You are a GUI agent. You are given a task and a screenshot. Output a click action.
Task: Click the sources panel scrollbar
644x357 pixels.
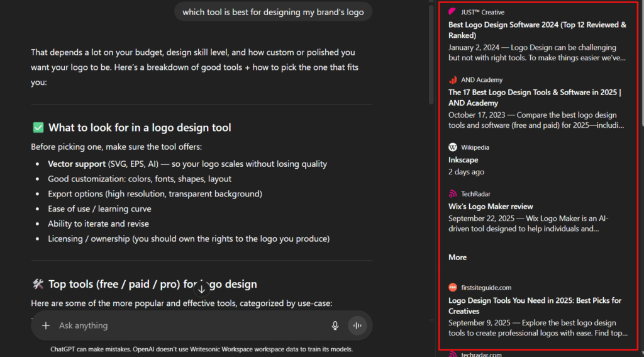click(x=641, y=62)
